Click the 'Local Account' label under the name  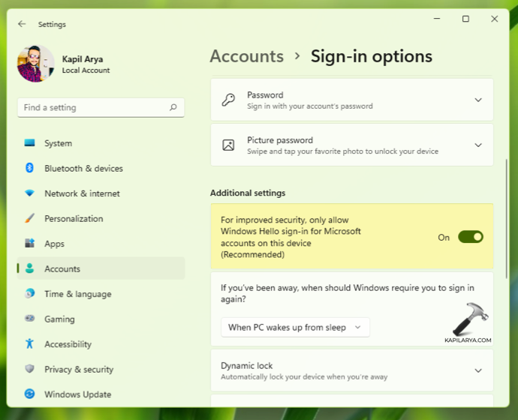[86, 70]
